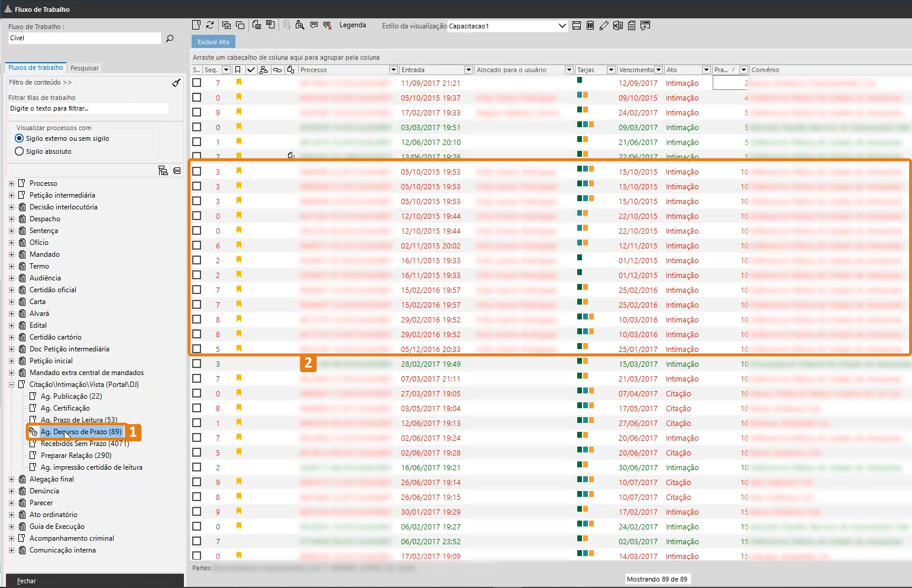Click the green/orange Tarjas squares in the 11/09/2017 row
Screen dimensions: 912x588
pos(580,80)
